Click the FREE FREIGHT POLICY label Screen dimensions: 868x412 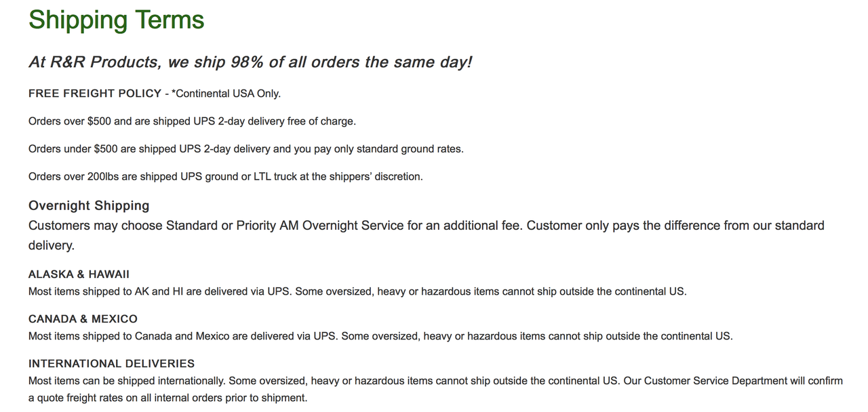(x=95, y=94)
